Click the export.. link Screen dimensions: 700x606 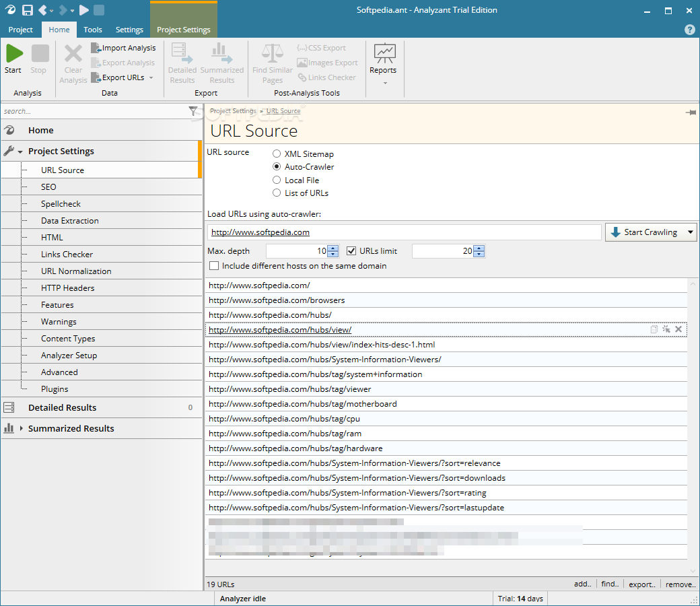[642, 584]
